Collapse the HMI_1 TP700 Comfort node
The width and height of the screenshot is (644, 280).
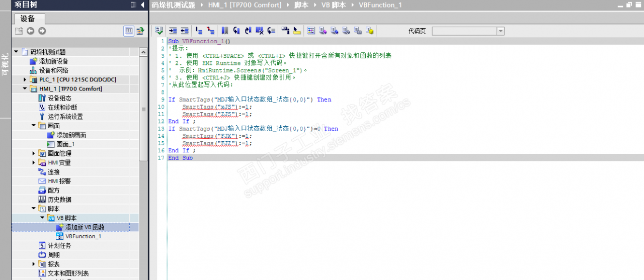[x=25, y=88]
